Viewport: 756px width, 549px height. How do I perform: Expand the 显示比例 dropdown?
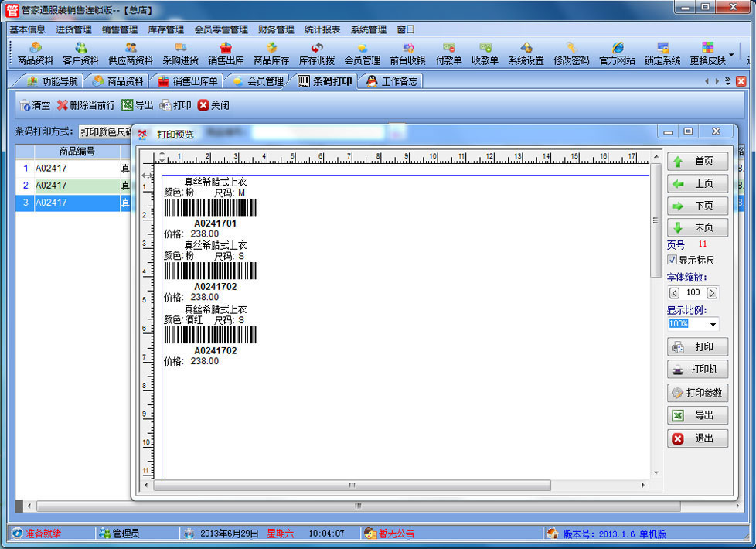click(x=712, y=324)
